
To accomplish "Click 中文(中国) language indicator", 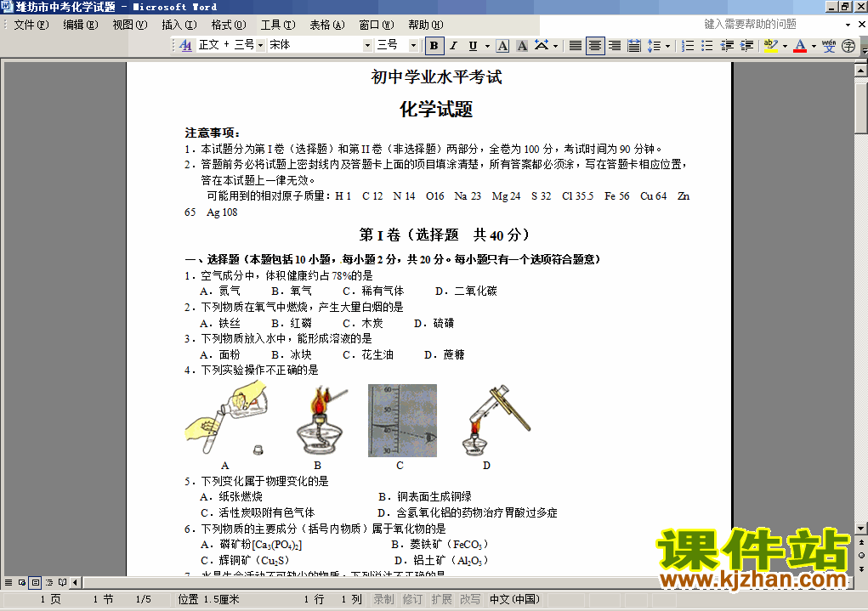I will pyautogui.click(x=515, y=599).
